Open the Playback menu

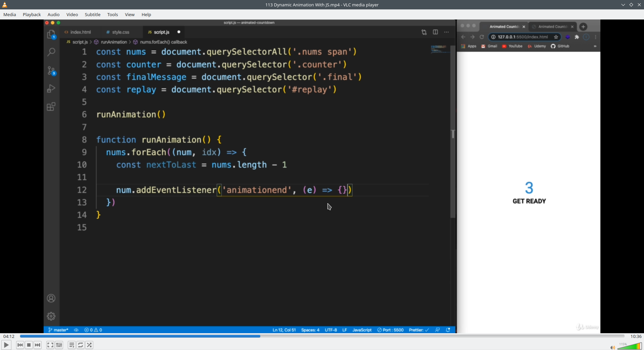[32, 14]
